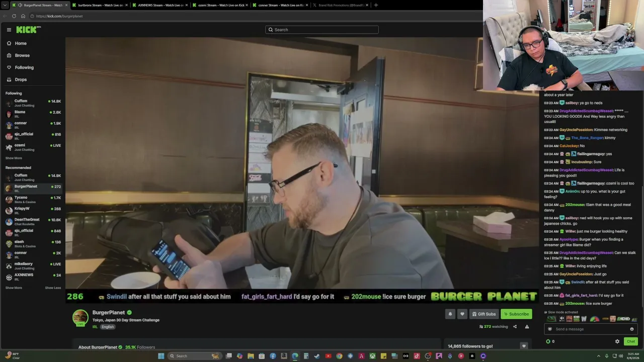Click the speedometer gauge quick emote
Image resolution: width=644 pixels, height=362 pixels.
click(x=595, y=319)
